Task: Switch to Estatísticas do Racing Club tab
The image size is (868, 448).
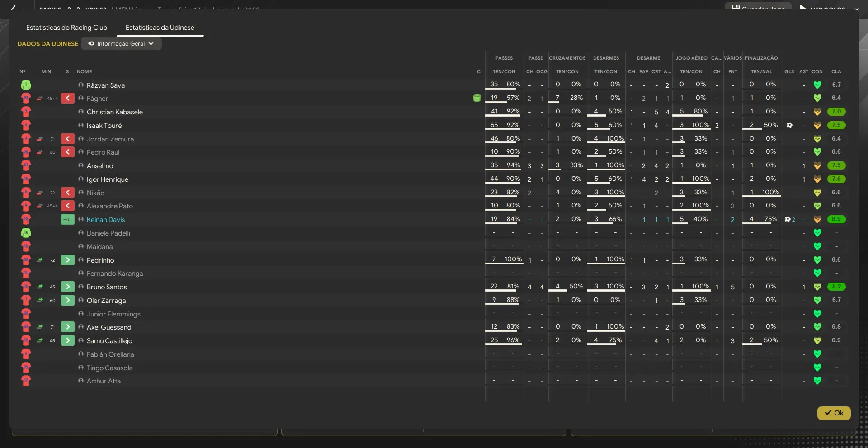Action: (x=66, y=28)
